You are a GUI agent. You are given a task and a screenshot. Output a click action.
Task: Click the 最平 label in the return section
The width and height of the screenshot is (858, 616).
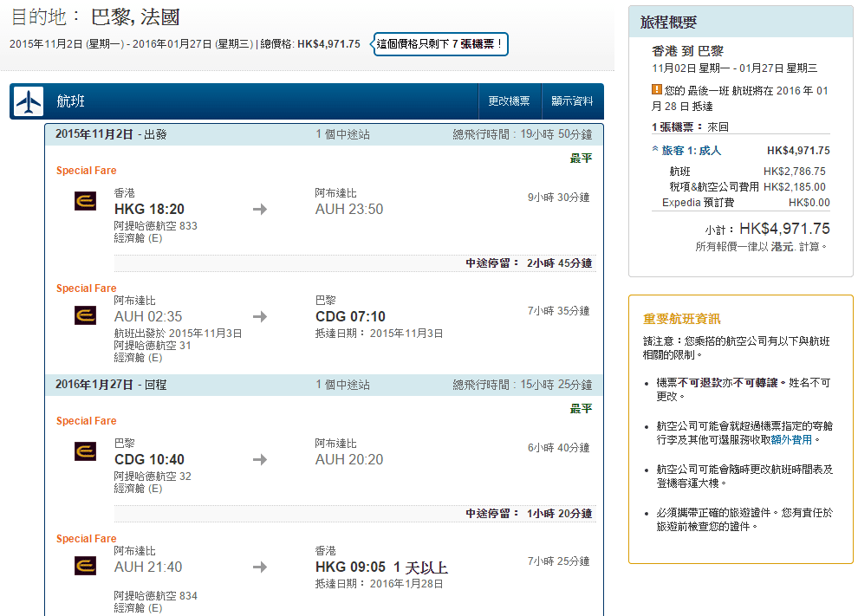(581, 409)
